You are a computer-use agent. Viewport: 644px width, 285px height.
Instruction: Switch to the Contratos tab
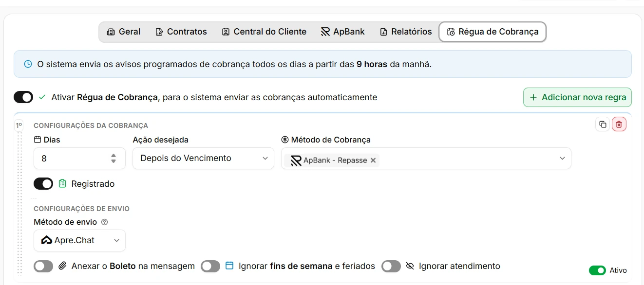pyautogui.click(x=181, y=32)
